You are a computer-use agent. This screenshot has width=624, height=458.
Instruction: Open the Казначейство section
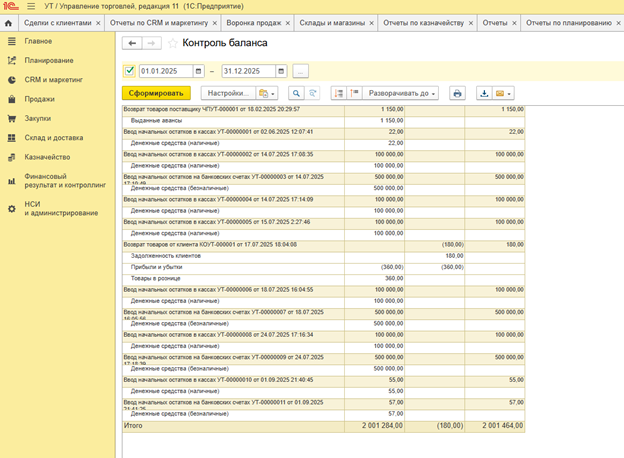47,156
